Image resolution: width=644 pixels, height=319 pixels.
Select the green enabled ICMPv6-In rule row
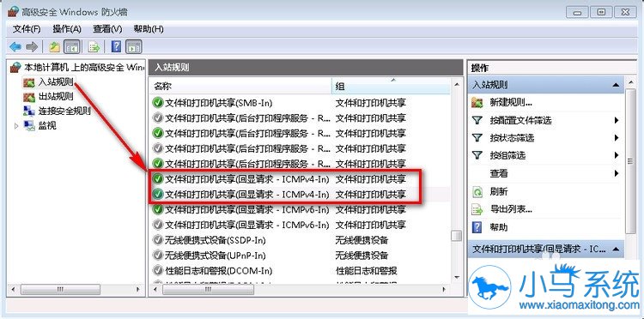coord(300,209)
